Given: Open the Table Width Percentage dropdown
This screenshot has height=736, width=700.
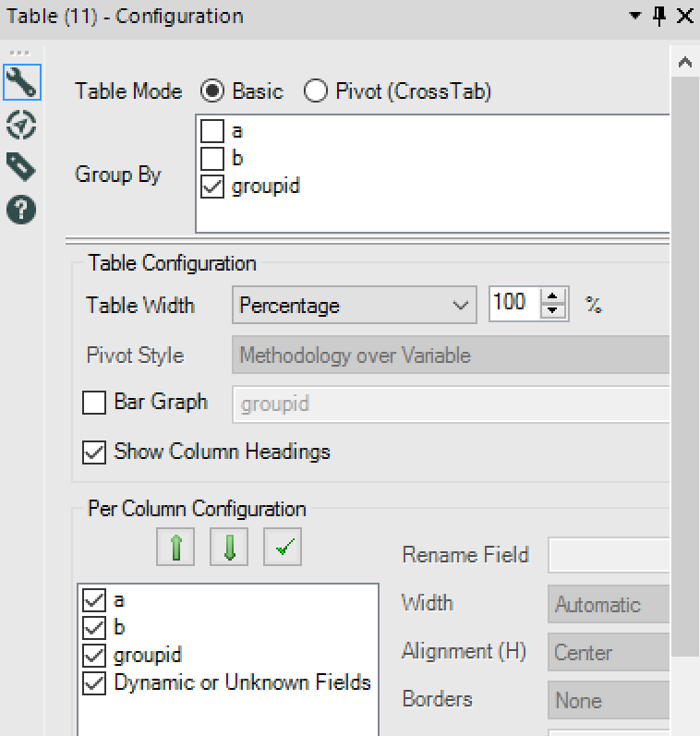Looking at the screenshot, I should tap(355, 305).
